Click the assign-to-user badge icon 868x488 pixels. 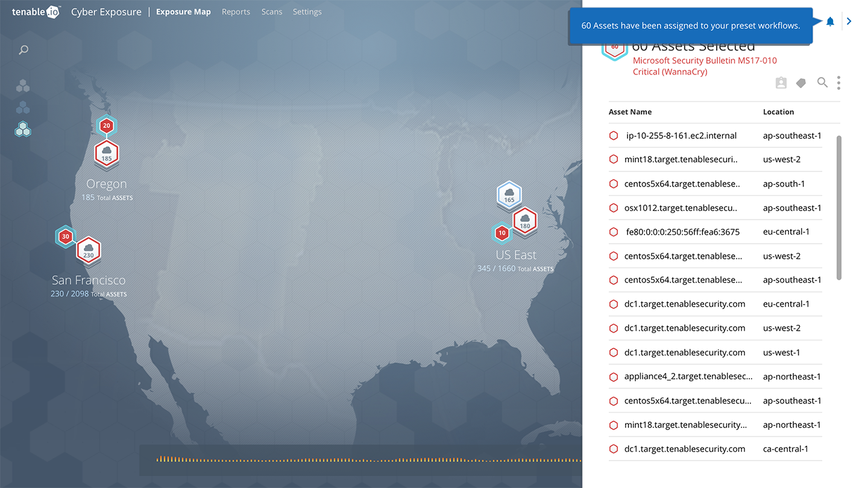pyautogui.click(x=781, y=83)
